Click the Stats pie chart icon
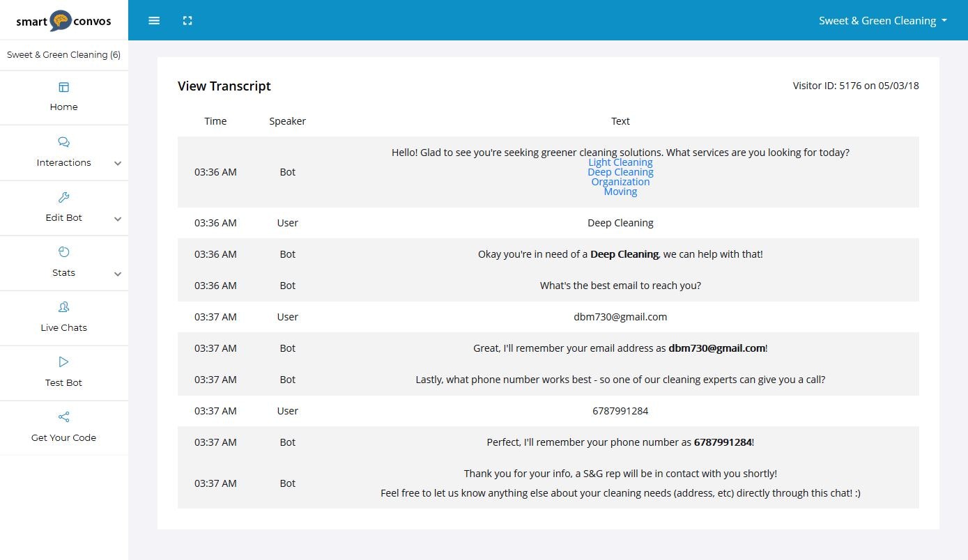Screen dimensions: 968x560 click(x=63, y=252)
